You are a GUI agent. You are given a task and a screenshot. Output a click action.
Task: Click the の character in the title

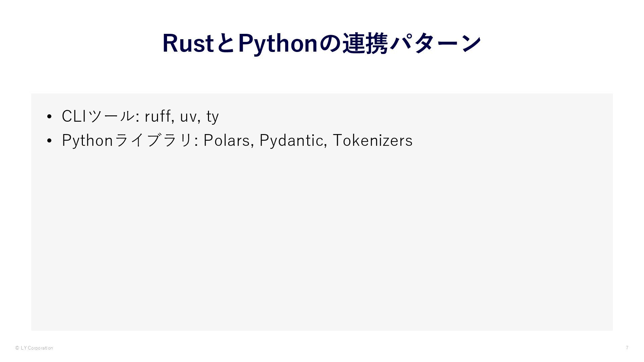point(330,44)
